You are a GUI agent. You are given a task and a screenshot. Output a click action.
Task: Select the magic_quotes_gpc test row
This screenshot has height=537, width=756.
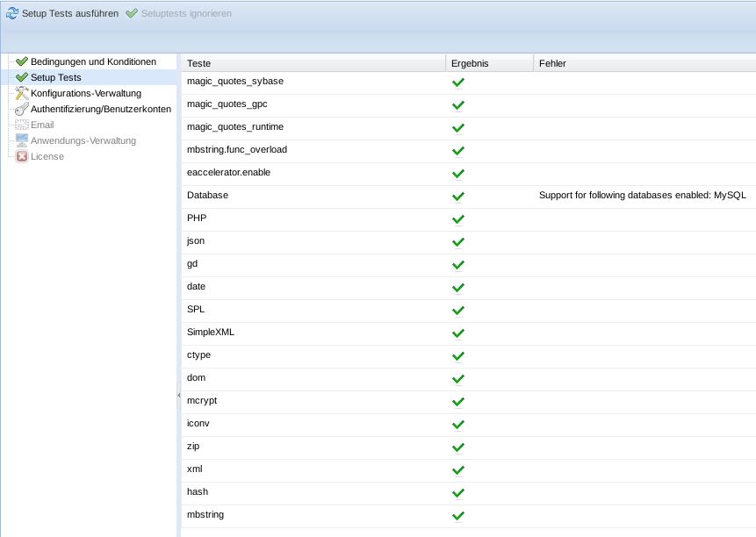coord(469,105)
